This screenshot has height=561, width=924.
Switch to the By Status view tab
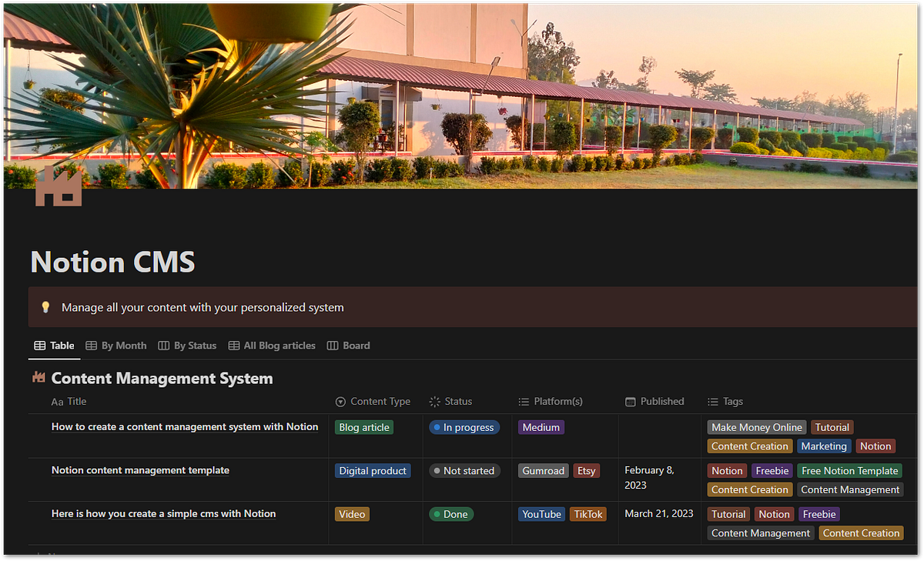(194, 346)
